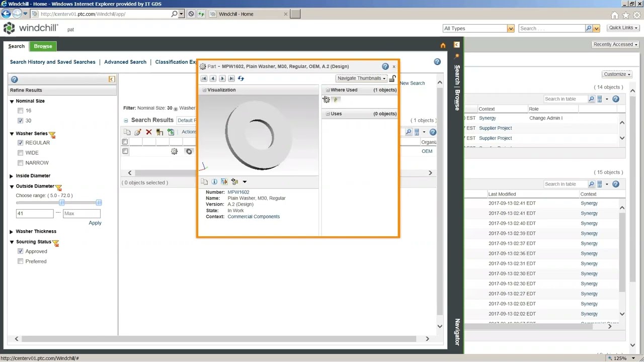Collapse the Visualization section
This screenshot has width=644, height=362.
pyautogui.click(x=204, y=90)
